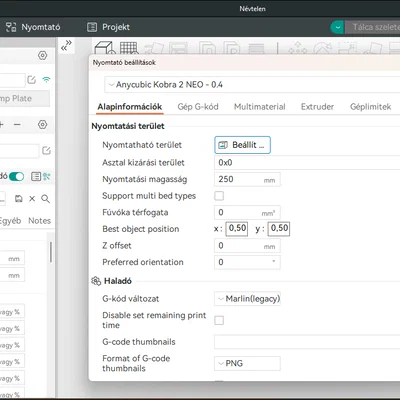This screenshot has height=400, width=400.
Task: Click the add cube primitive toolbar icon
Action: pyautogui.click(x=105, y=48)
